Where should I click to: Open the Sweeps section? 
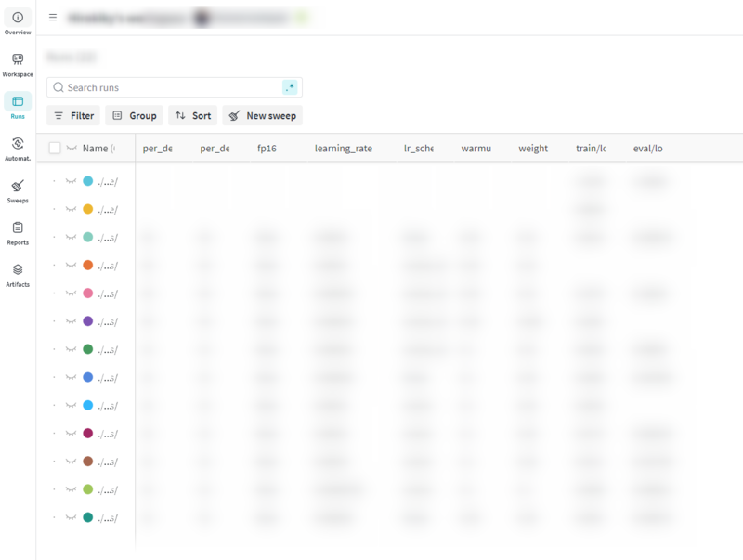[x=18, y=185]
